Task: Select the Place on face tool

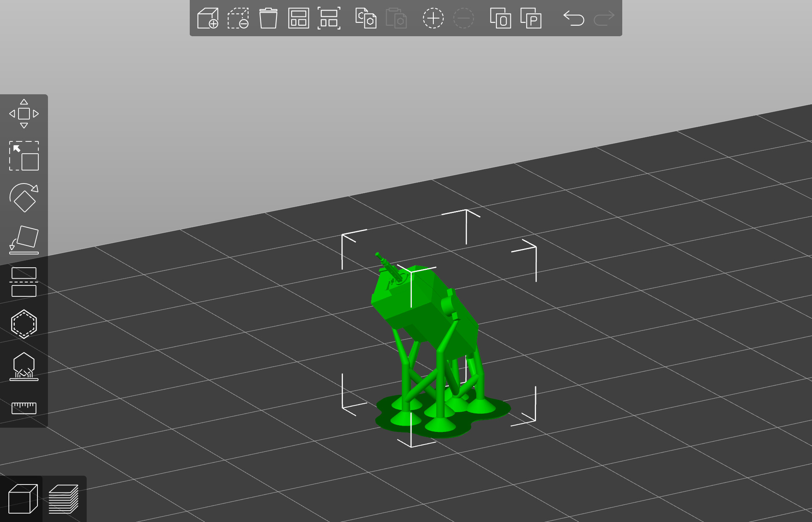Action: [x=24, y=240]
